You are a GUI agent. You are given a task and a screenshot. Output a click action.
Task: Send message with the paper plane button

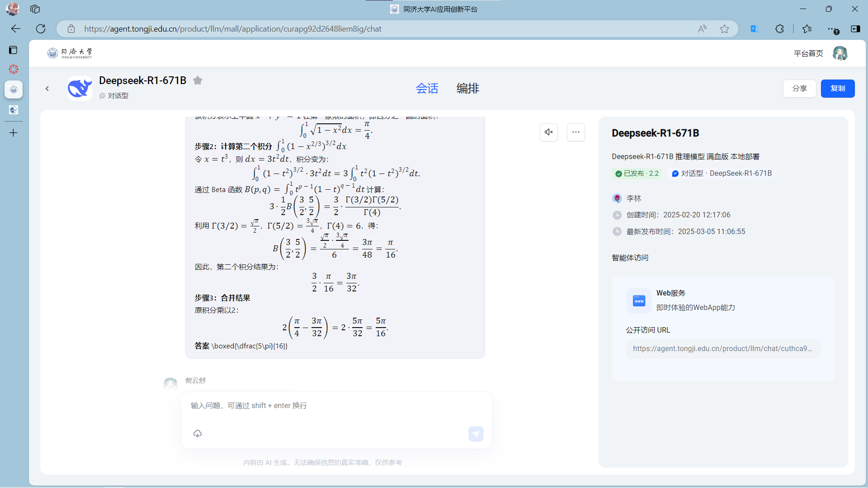476,434
